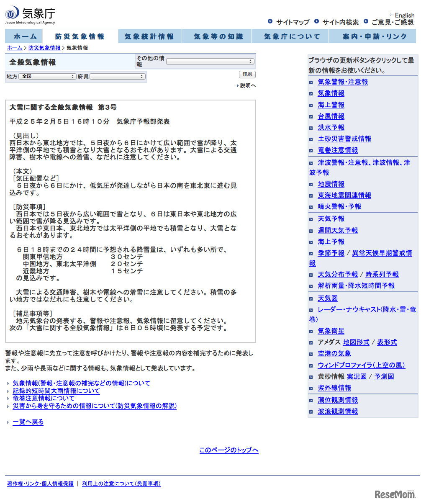
Task: Open 海上予報 sidebar link
Action: pyautogui.click(x=331, y=242)
